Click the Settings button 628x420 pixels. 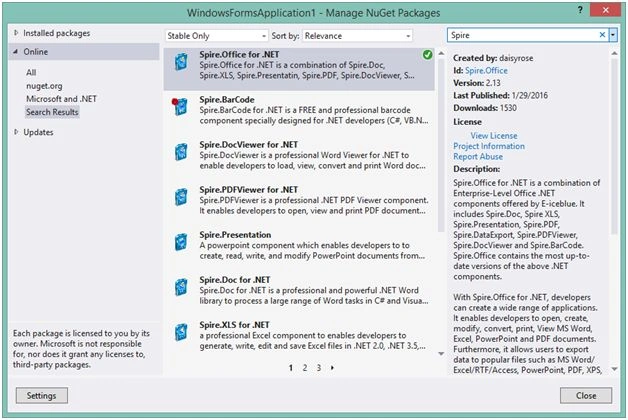[x=42, y=396]
